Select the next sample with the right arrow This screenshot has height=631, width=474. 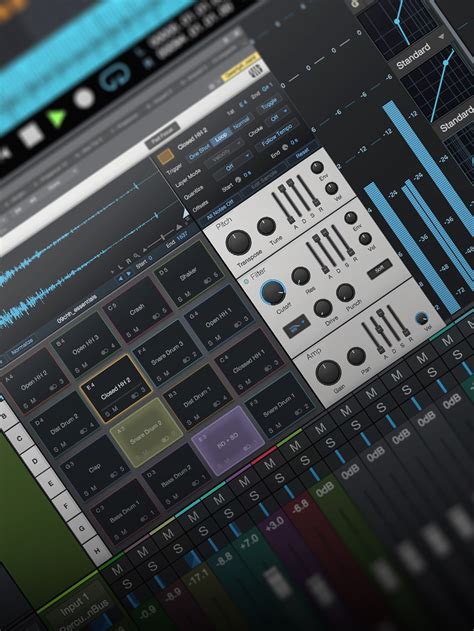[128, 274]
